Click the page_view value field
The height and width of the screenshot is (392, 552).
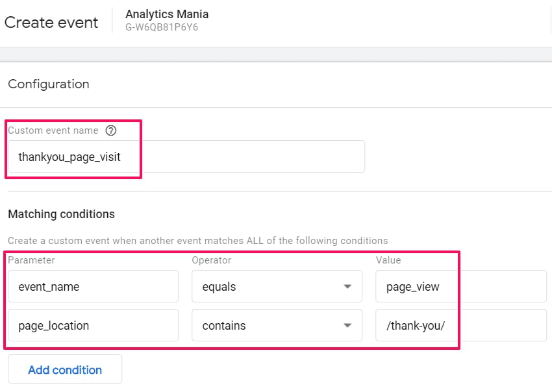pos(461,286)
